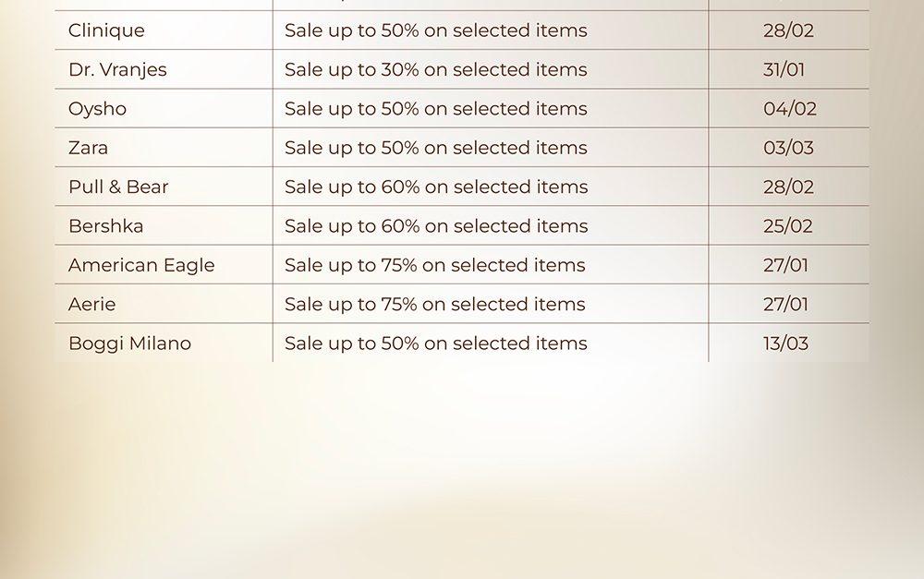The width and height of the screenshot is (924, 579).
Task: Select the Bershka brand cell
Action: pyautogui.click(x=105, y=226)
